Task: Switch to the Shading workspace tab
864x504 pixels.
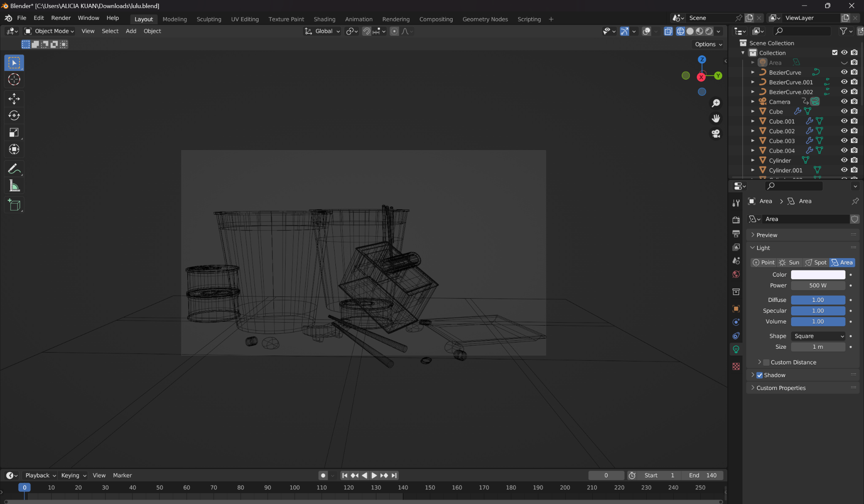Action: (x=324, y=19)
